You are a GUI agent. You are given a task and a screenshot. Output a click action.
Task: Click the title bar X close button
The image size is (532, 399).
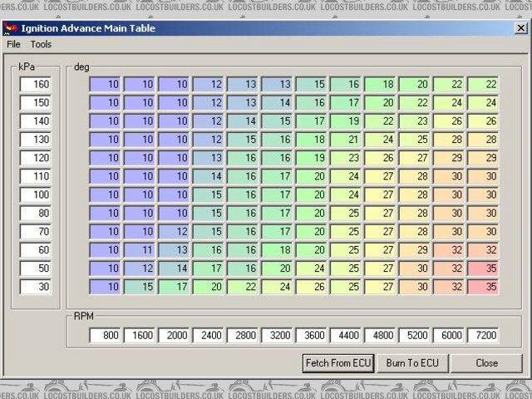pyautogui.click(x=520, y=28)
